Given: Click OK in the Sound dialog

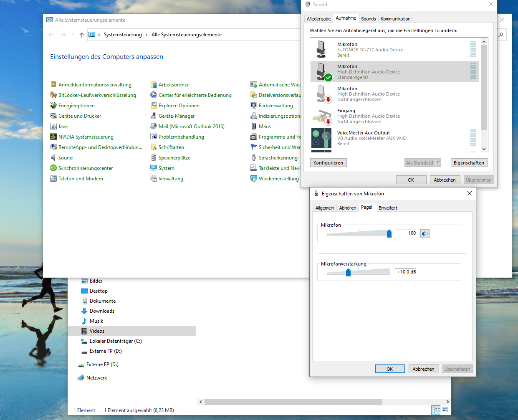Looking at the screenshot, I should click(x=411, y=180).
